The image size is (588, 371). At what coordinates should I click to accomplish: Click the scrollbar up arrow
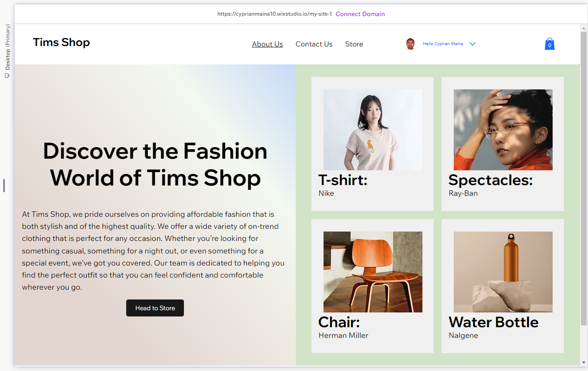(583, 28)
